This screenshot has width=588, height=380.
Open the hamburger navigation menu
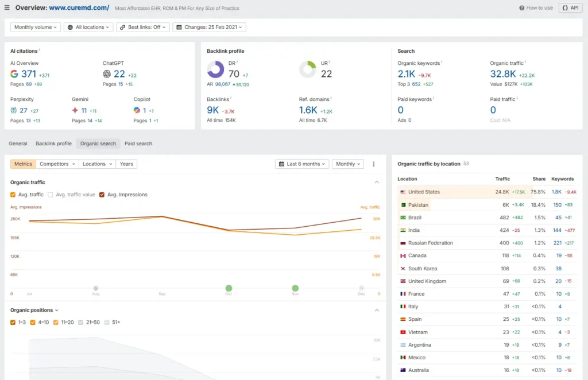point(7,8)
